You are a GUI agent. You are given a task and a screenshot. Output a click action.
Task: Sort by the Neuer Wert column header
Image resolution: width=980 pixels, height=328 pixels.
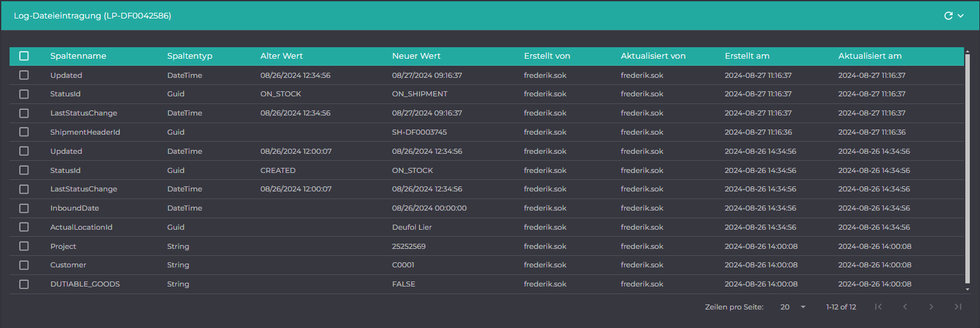416,56
